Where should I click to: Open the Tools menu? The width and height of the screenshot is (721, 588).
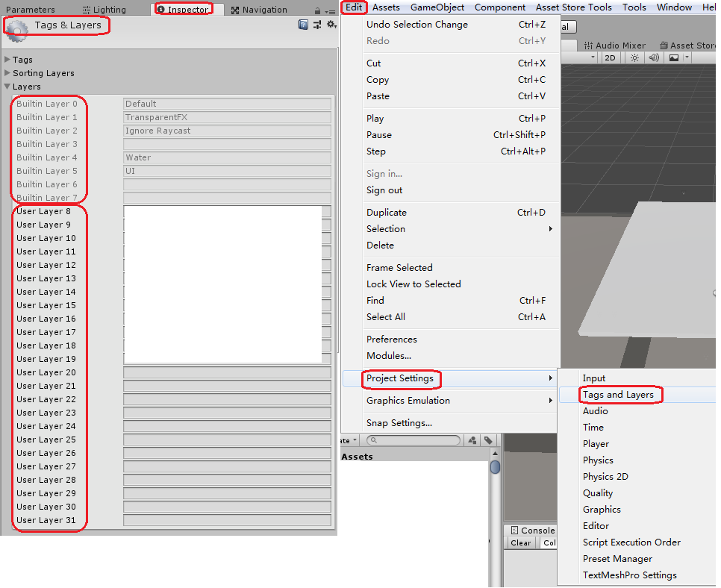pyautogui.click(x=634, y=7)
